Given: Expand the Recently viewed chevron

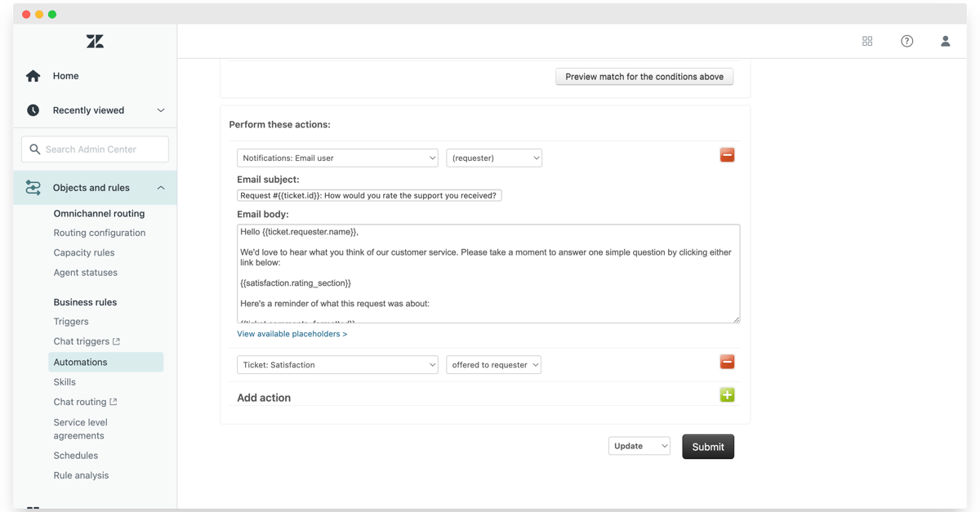Looking at the screenshot, I should 161,110.
